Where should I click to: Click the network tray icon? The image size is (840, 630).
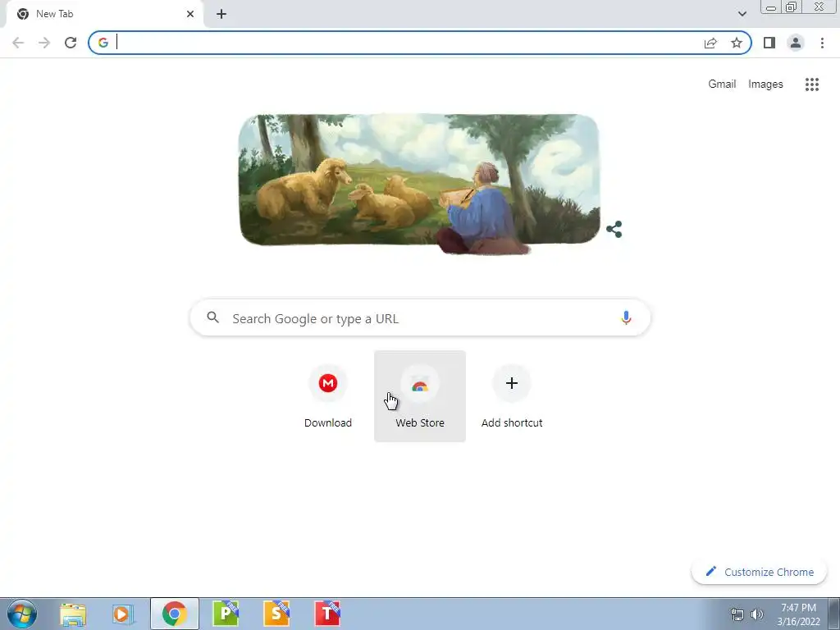737,614
